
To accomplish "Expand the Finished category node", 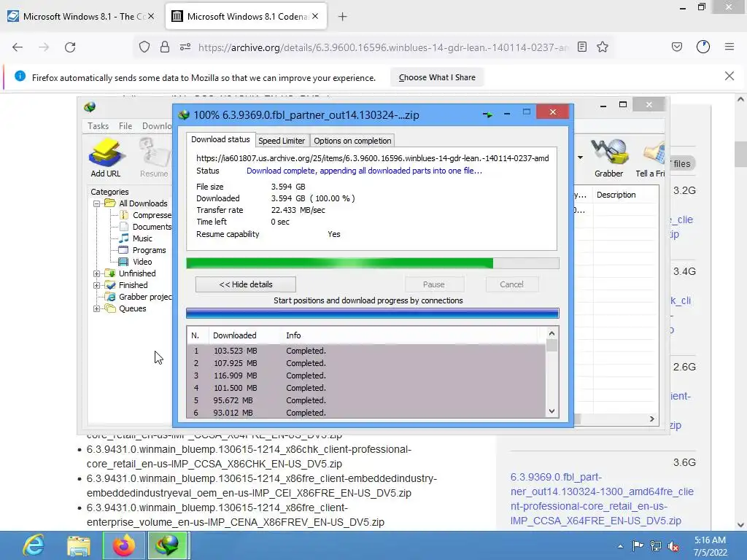I will click(97, 285).
